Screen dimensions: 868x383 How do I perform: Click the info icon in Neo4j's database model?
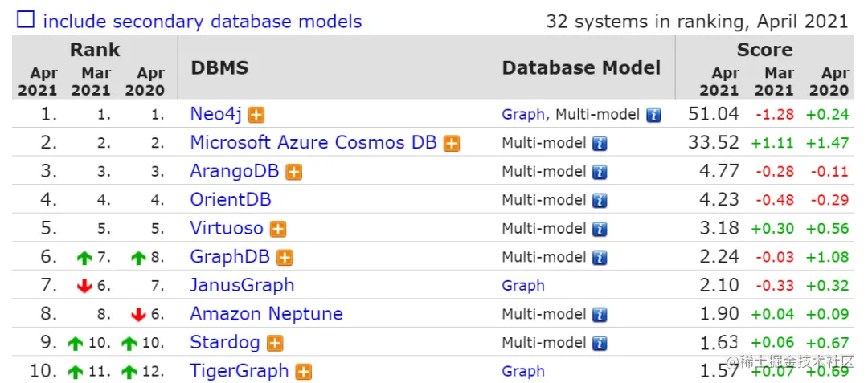653,115
